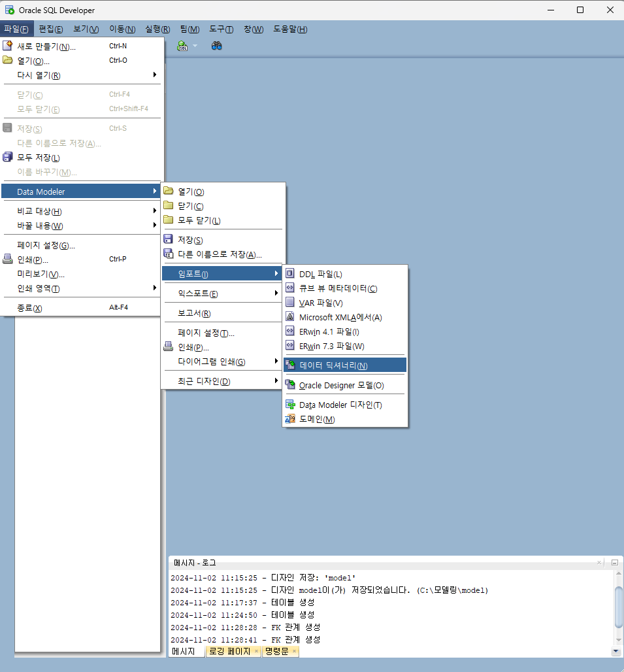Minimize the 메시지 - 로그 panel

[x=615, y=562]
